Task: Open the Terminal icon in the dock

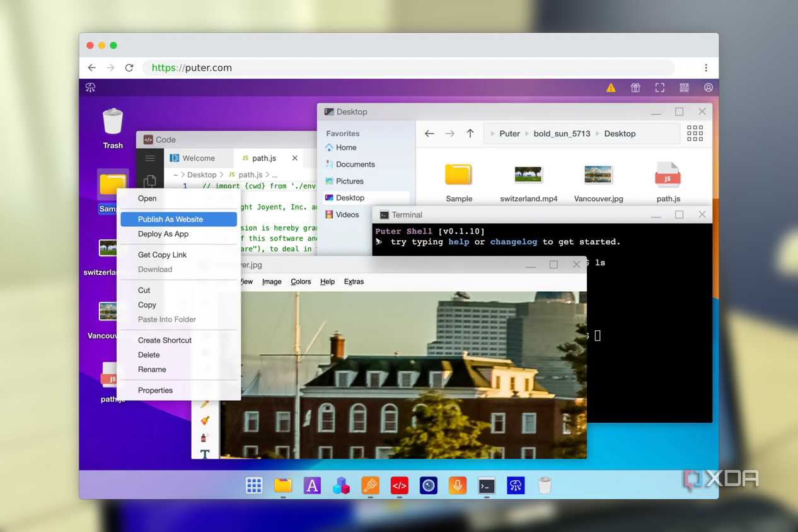Action: tap(487, 485)
